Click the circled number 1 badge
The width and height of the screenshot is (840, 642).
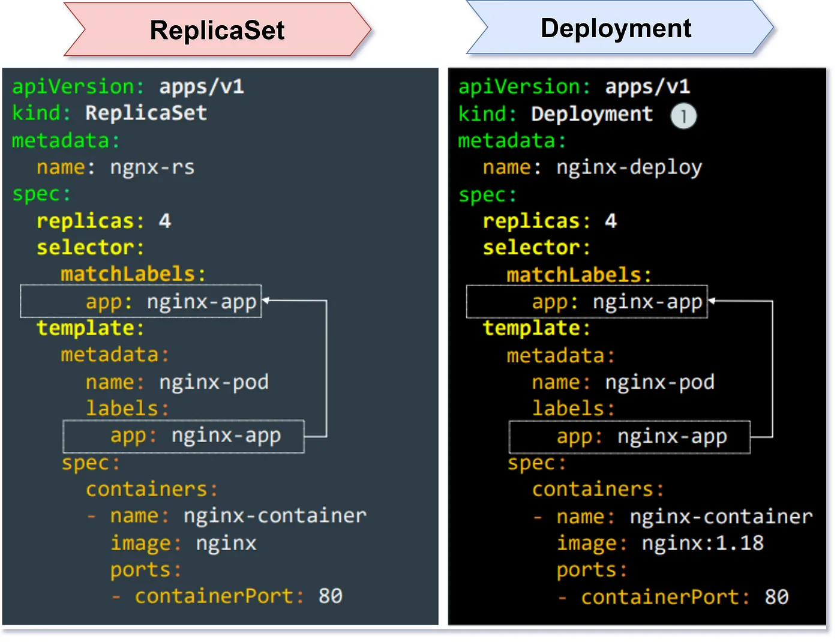pyautogui.click(x=683, y=116)
